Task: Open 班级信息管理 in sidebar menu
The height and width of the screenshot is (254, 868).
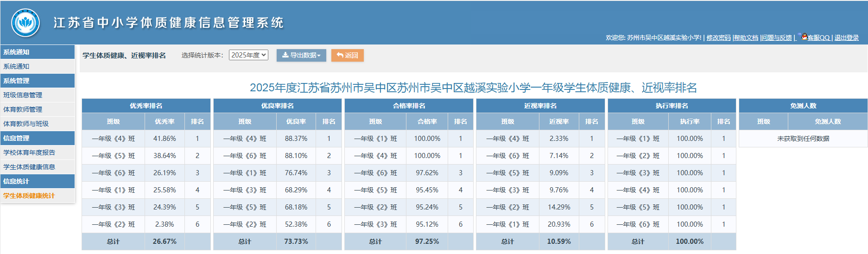Action: (23, 95)
